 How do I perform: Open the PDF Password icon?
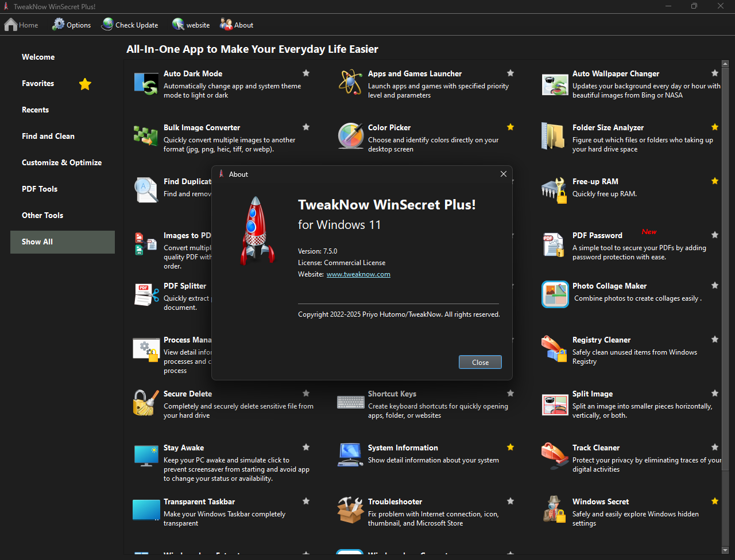click(554, 244)
